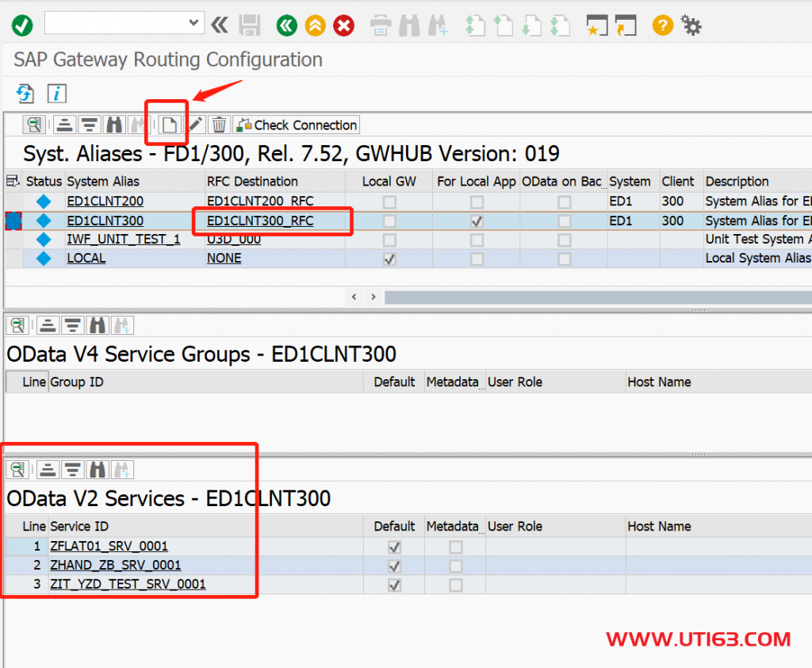Click the left scroll arrow under Syst. Aliases

pos(354,297)
